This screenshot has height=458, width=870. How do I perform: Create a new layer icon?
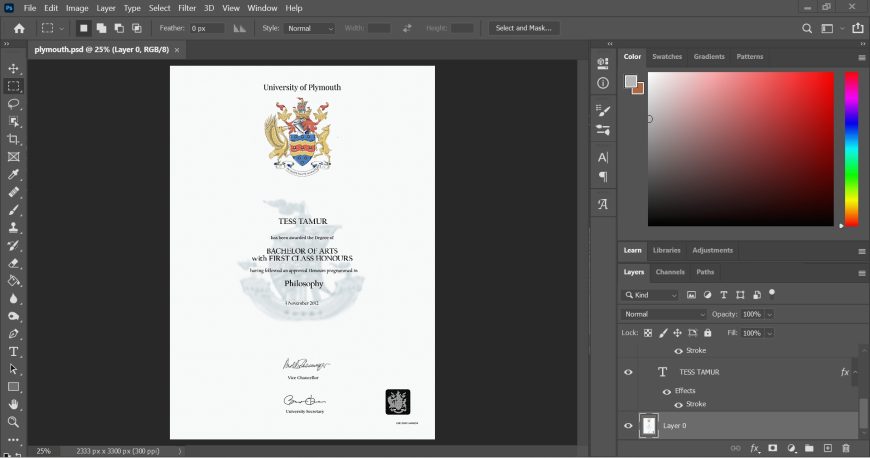827,448
